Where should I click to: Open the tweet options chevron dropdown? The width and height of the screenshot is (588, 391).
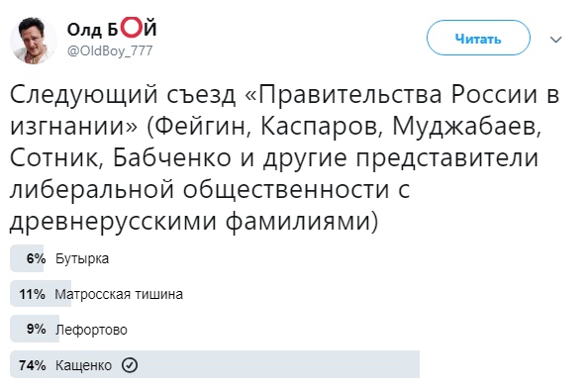click(x=555, y=40)
